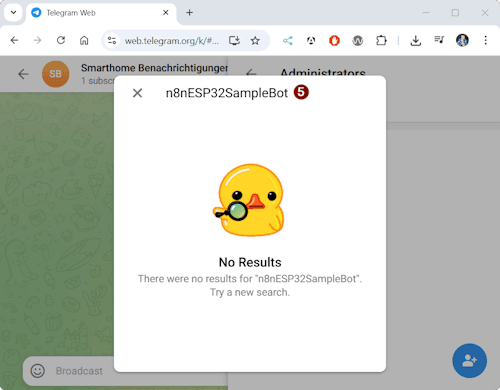The height and width of the screenshot is (390, 500).
Task: Open the browser profile avatar
Action: [462, 41]
